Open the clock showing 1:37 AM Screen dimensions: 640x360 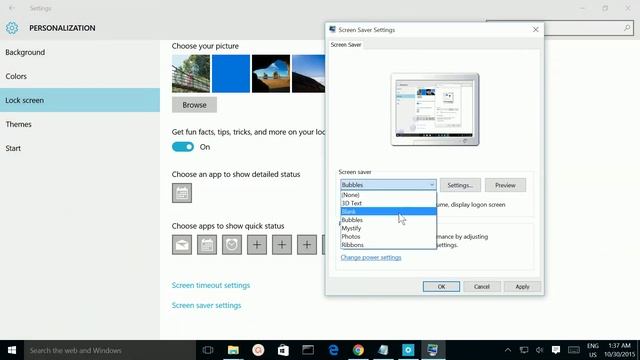coord(619,350)
